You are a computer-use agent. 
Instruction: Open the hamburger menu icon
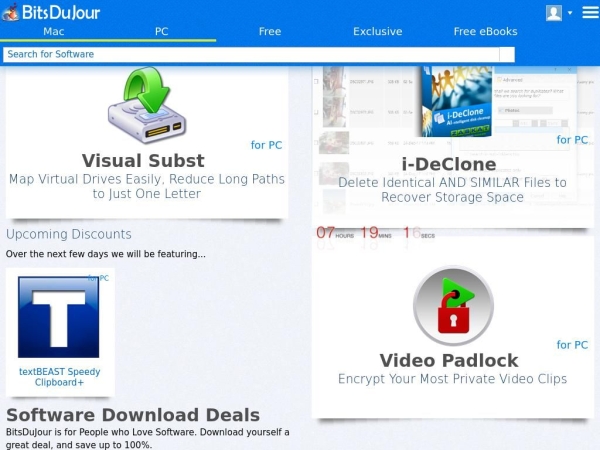click(x=590, y=12)
